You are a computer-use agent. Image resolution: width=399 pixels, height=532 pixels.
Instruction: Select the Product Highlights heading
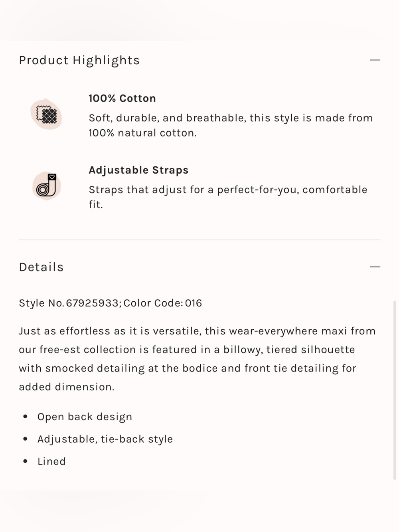pos(79,60)
